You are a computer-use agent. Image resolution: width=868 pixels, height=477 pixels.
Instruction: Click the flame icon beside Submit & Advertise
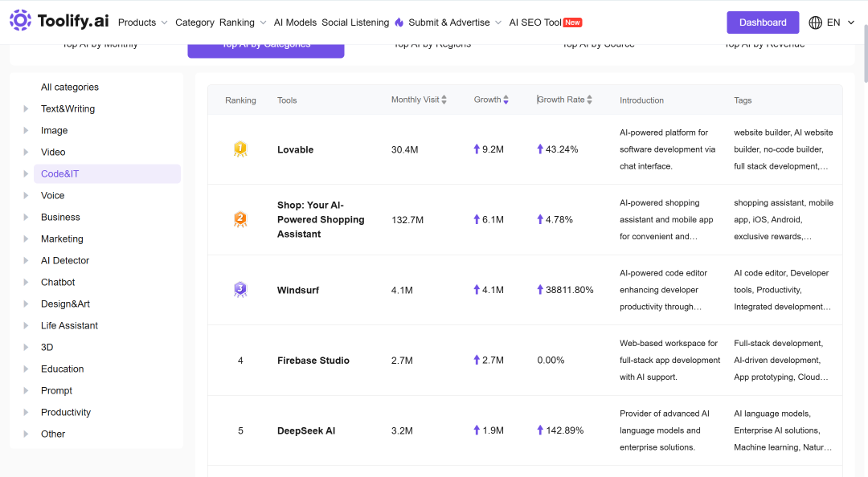(x=399, y=22)
